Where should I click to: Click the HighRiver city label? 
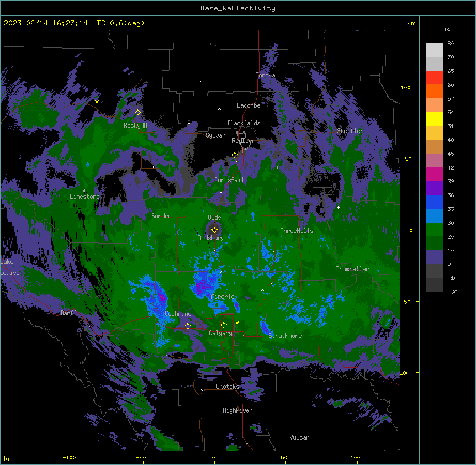[237, 410]
